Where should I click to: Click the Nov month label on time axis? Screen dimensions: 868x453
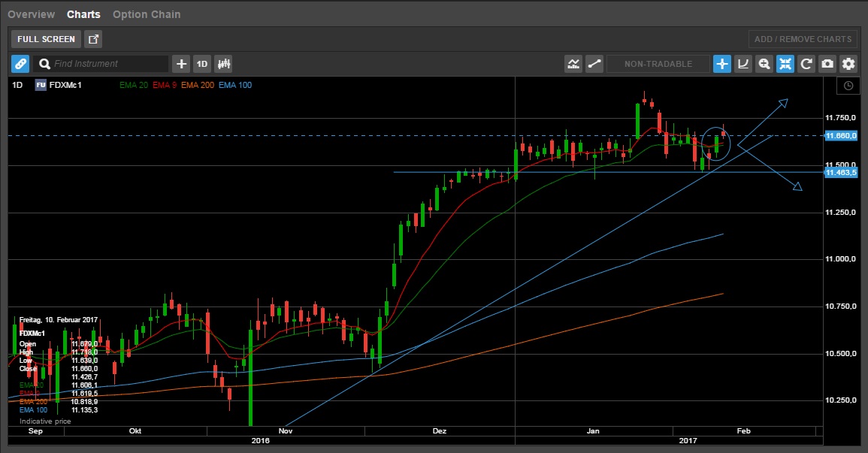286,431
